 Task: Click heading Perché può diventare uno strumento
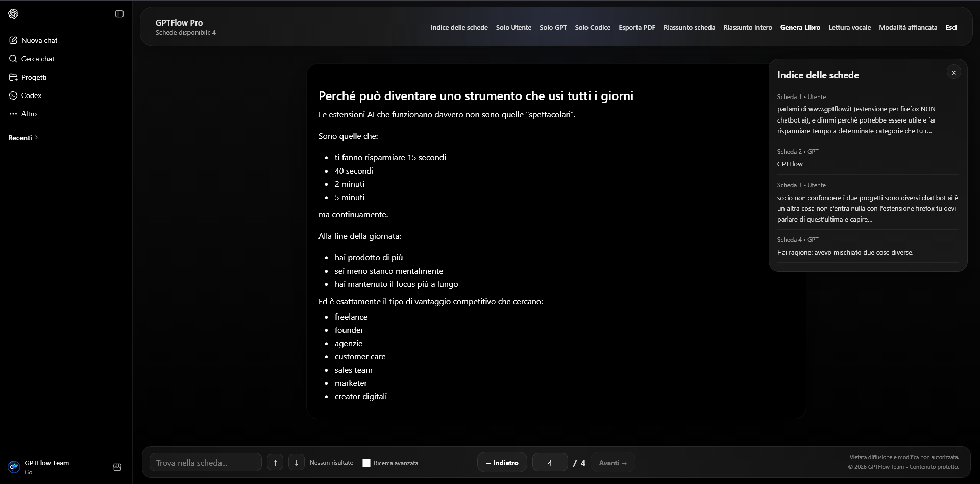476,95
